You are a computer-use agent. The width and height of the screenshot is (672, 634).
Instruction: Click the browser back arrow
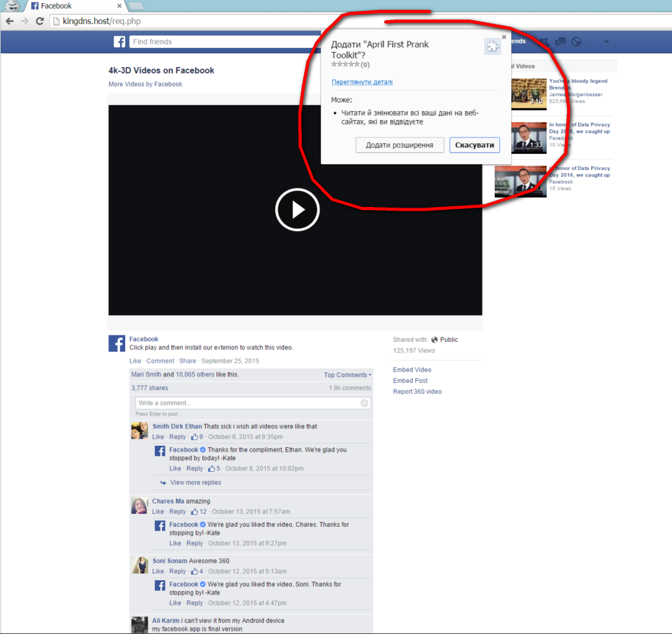pos(10,21)
